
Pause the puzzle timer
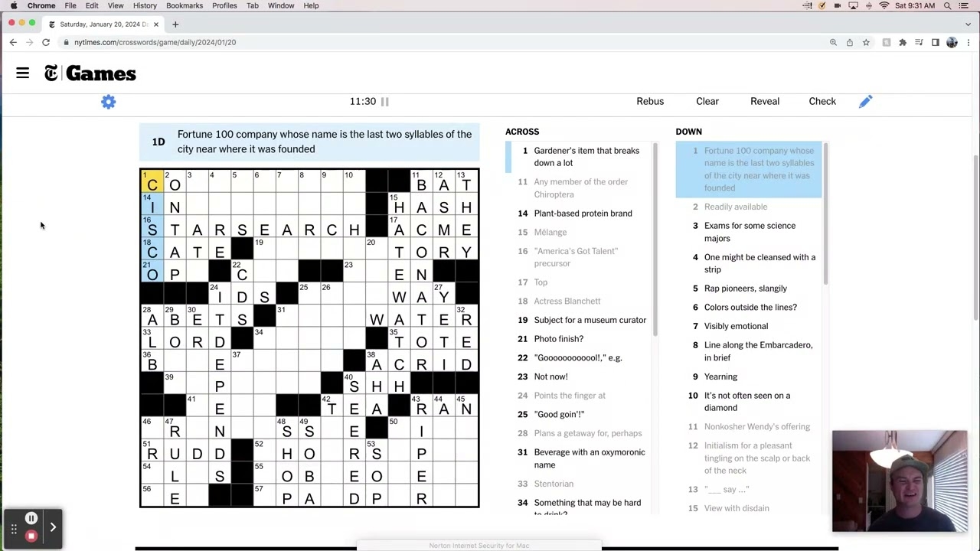click(x=385, y=102)
